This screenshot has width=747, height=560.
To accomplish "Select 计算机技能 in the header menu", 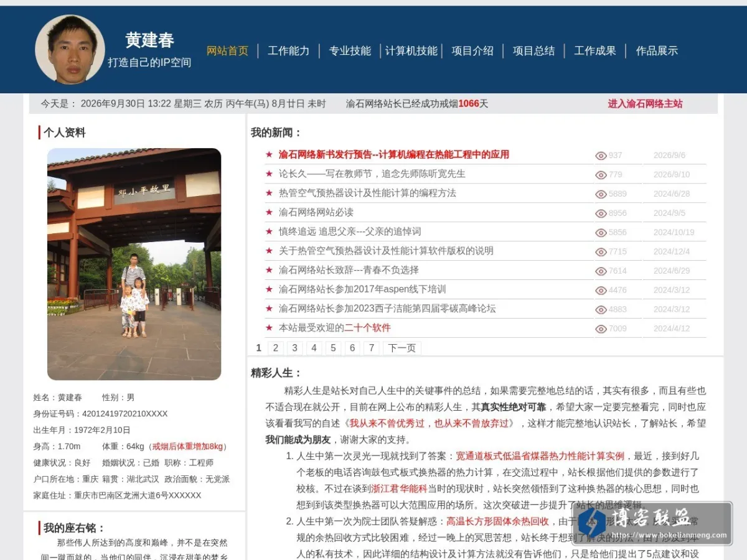I will click(x=411, y=51).
